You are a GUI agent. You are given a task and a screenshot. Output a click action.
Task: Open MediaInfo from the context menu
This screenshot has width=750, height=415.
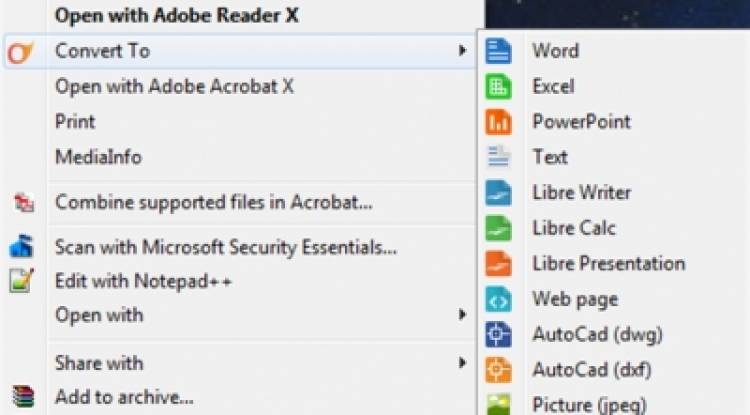99,157
